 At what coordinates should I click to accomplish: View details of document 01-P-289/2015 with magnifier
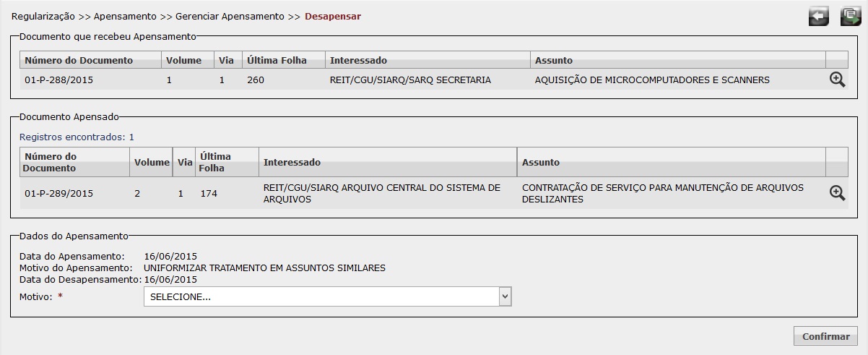click(837, 193)
